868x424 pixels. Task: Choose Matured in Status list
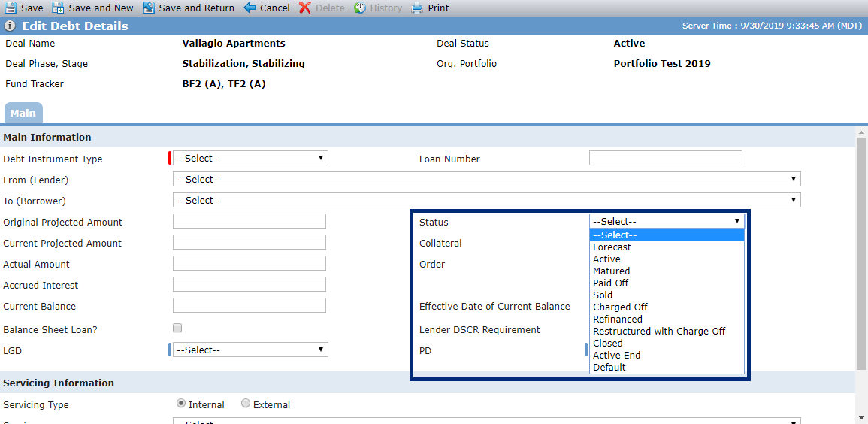coord(667,271)
